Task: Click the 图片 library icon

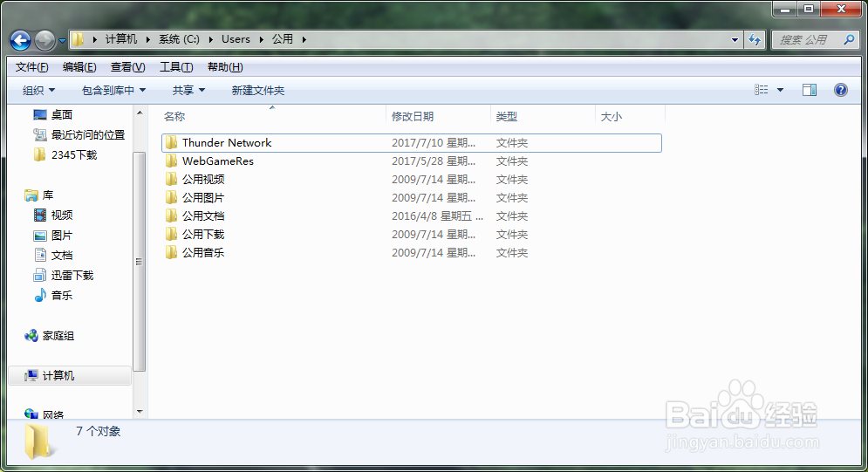Action: coord(40,236)
